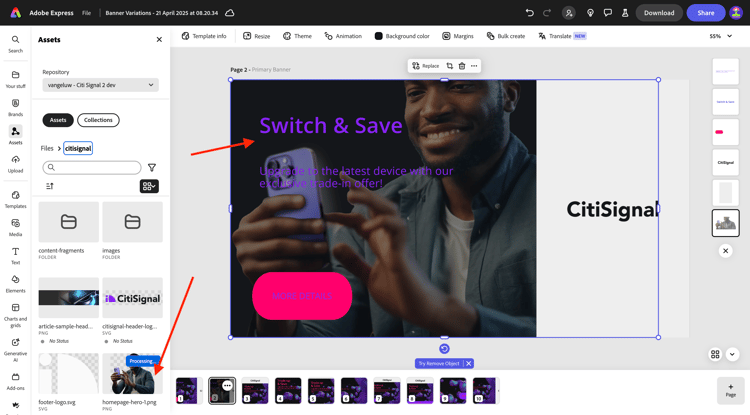Add a new page
This screenshot has height=415, width=750.
click(730, 390)
